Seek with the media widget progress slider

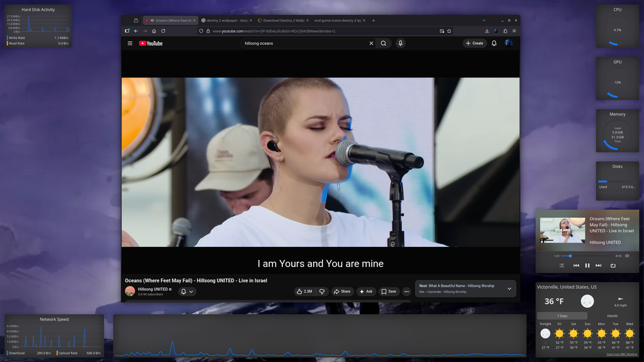click(588, 256)
